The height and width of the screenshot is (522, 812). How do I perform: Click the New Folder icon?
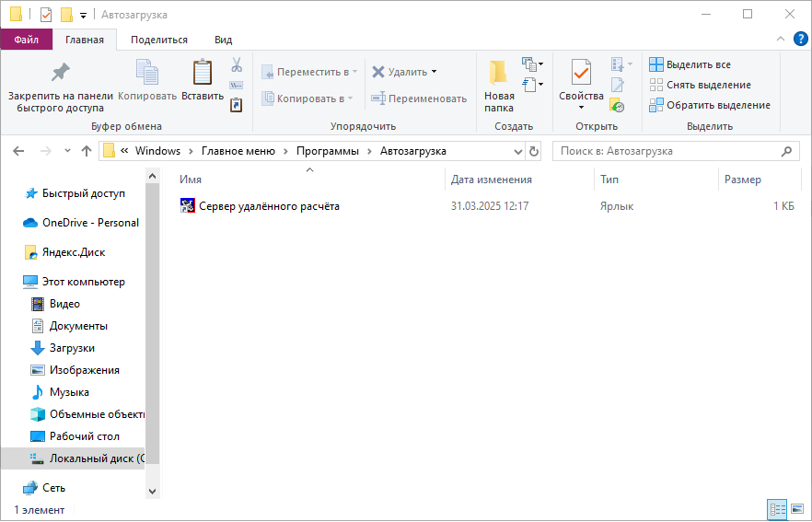coord(499,73)
